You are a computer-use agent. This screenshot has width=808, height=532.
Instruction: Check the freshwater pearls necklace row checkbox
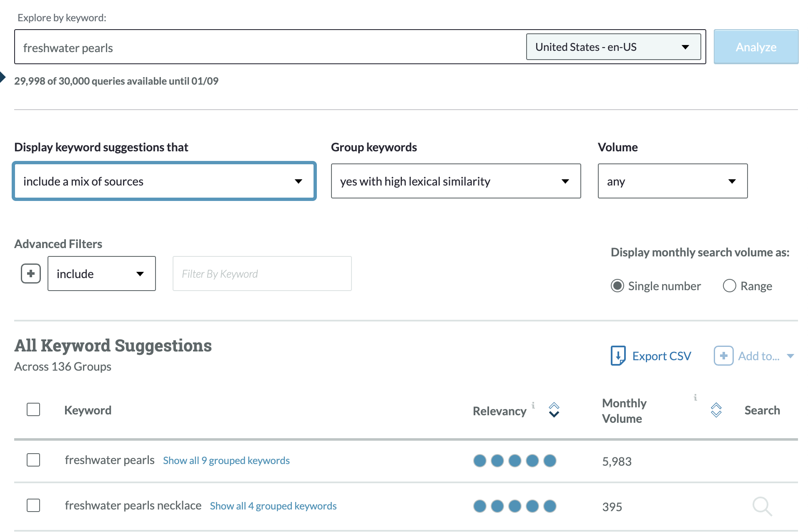click(33, 505)
